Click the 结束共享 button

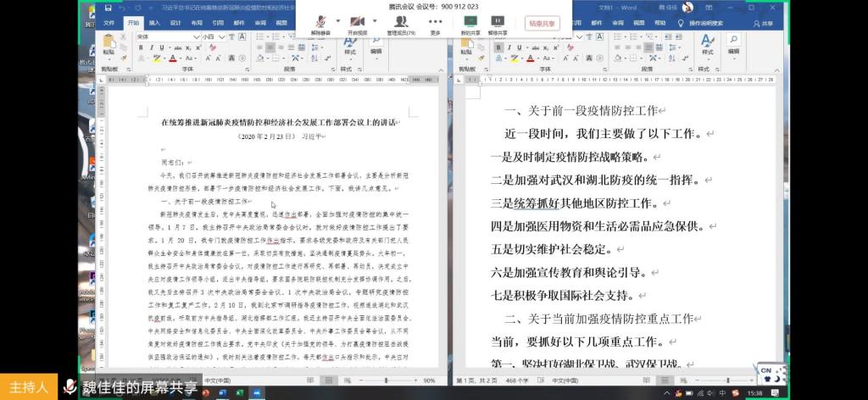pyautogui.click(x=542, y=23)
